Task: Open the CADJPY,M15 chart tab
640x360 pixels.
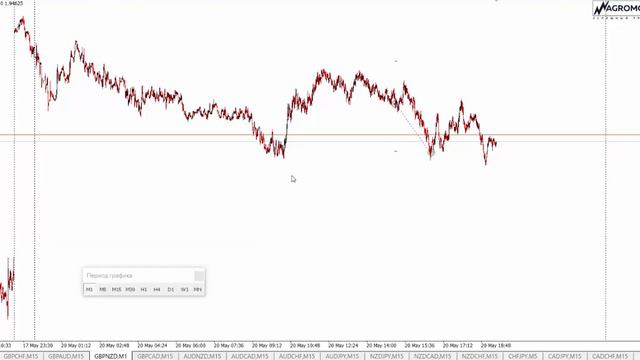Action: [x=564, y=356]
